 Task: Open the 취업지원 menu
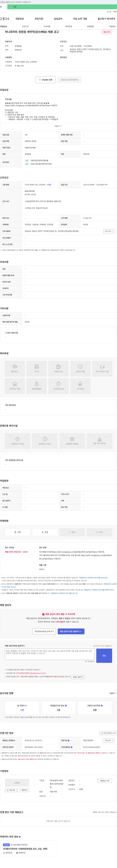pyautogui.click(x=39, y=19)
